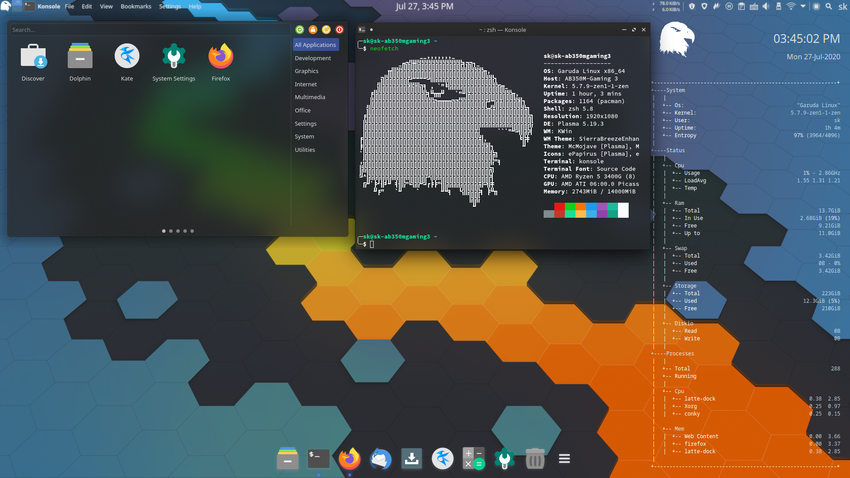Open the Wi-Fi network tray icon
The height and width of the screenshot is (478, 850).
[791, 6]
